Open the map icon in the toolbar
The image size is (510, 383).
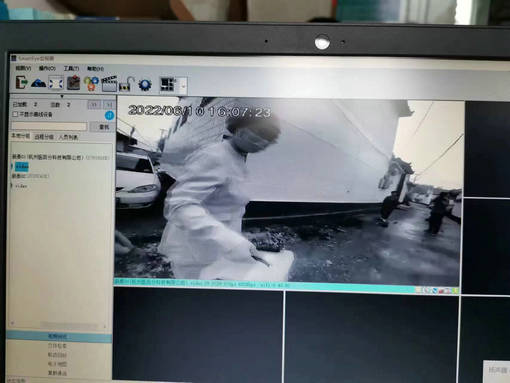[73, 83]
